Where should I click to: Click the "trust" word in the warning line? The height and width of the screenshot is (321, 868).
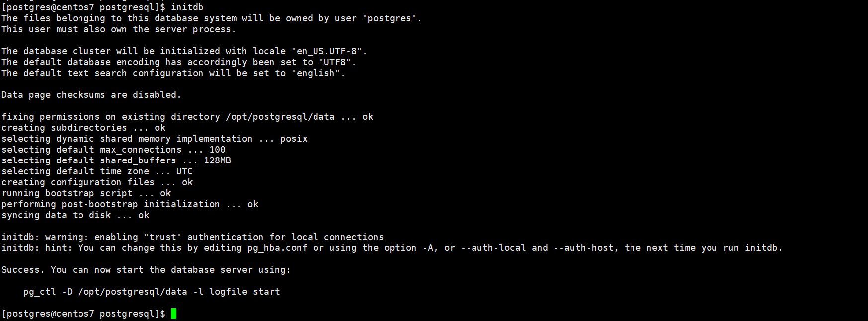(162, 237)
